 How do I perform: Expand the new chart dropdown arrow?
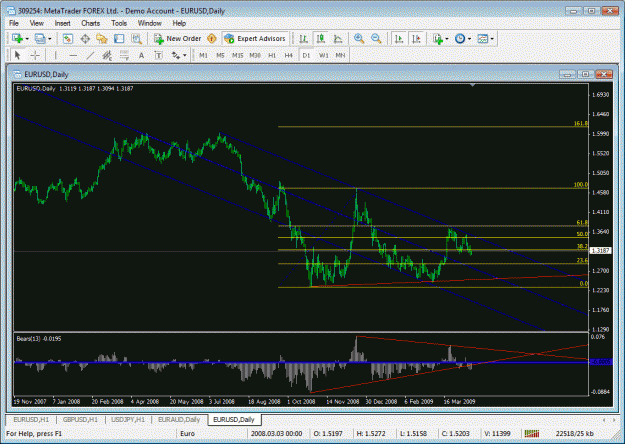(x=27, y=39)
